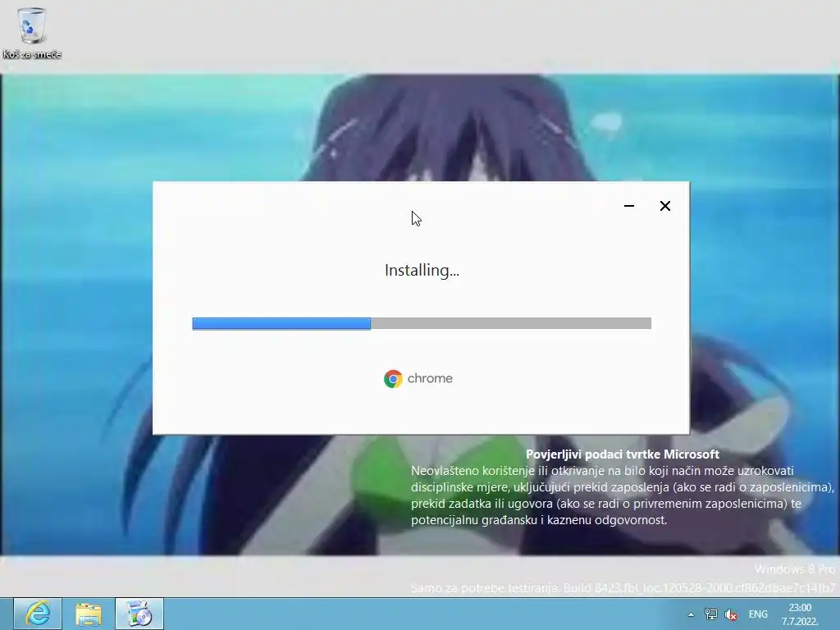
Task: Open File Explorer from the taskbar
Action: point(89,614)
